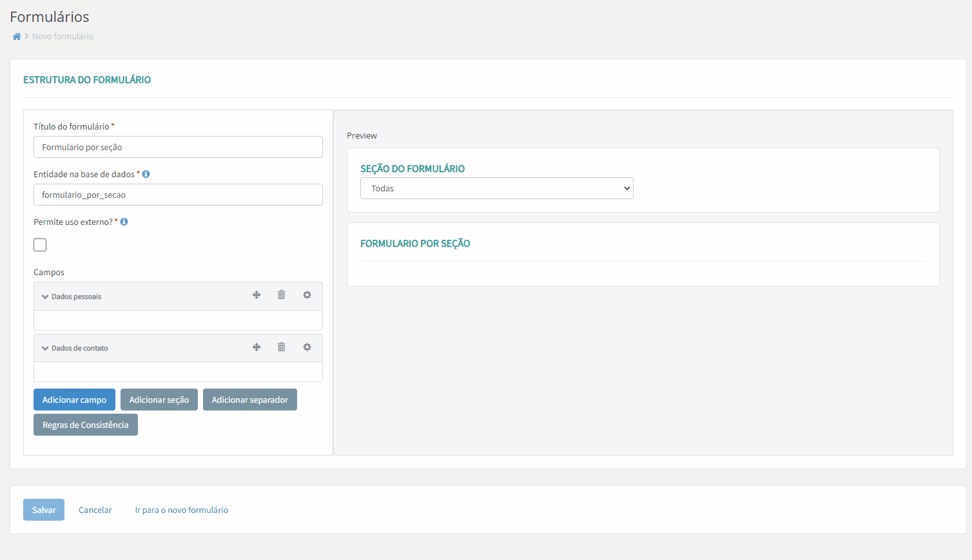972x560 pixels.
Task: Click move handle for Dados pessoais section
Action: click(x=257, y=295)
